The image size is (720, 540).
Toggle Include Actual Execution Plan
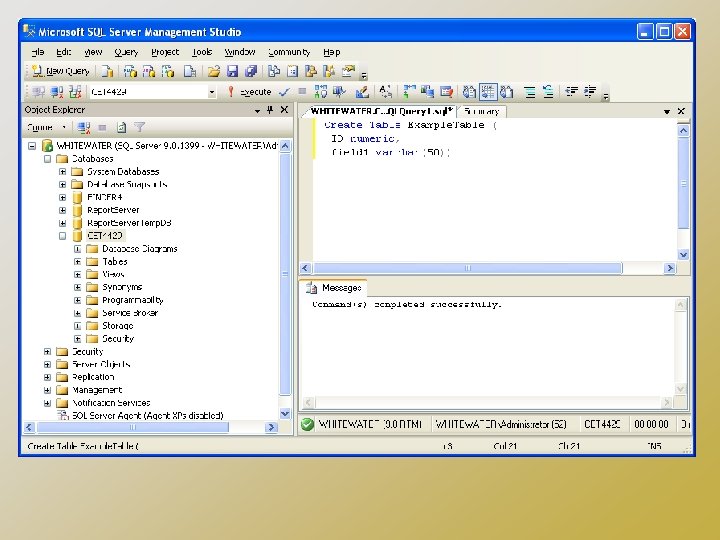click(409, 92)
